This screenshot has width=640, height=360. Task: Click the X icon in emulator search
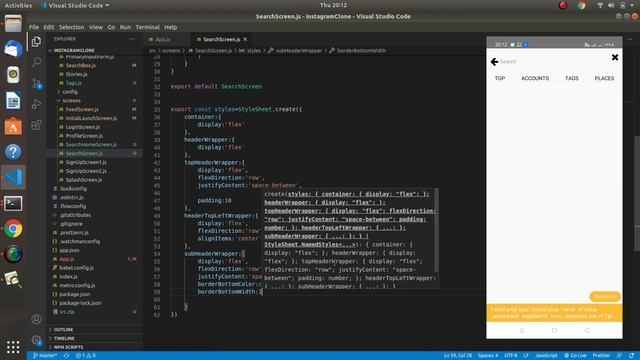point(615,58)
